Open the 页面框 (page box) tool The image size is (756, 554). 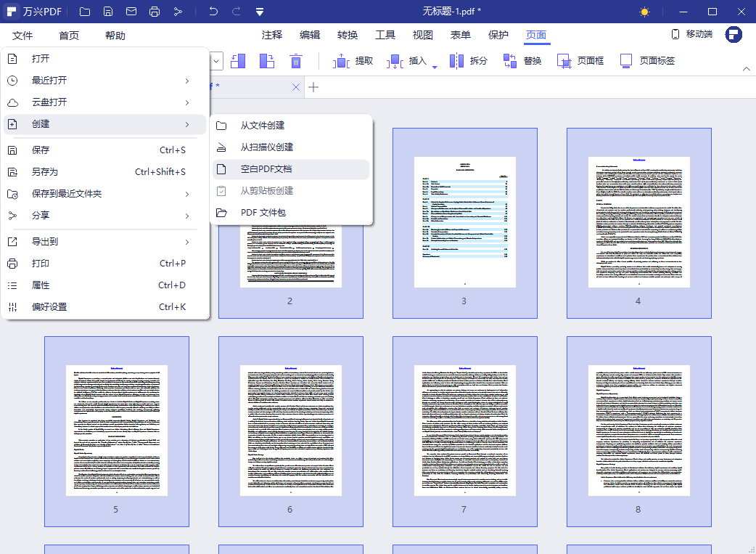click(580, 61)
